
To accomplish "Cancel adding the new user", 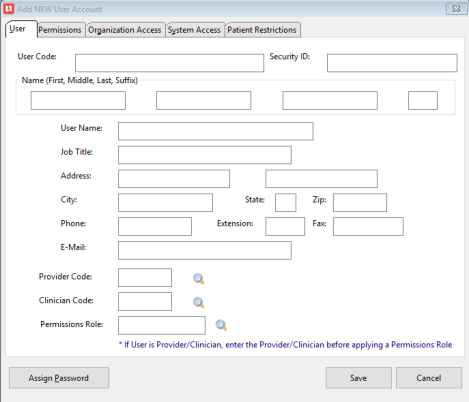I will (429, 378).
